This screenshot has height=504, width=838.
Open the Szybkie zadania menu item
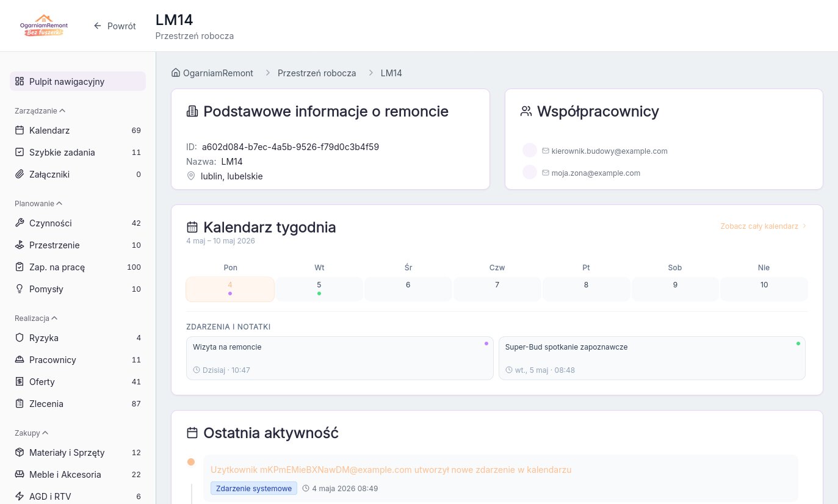tap(78, 153)
